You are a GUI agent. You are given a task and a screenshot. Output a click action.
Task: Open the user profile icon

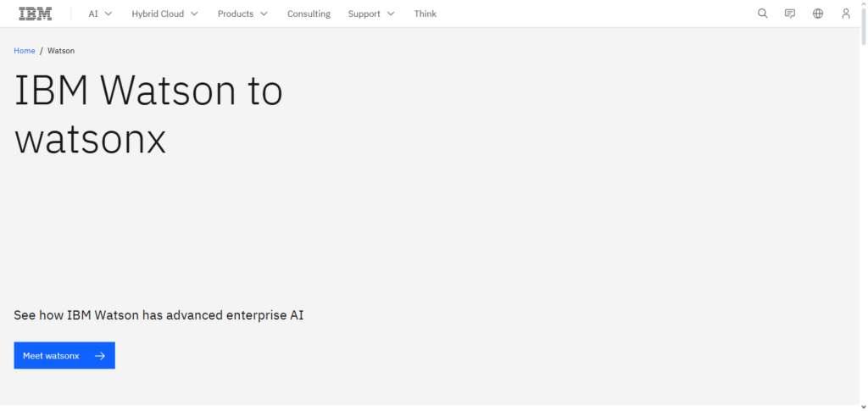pos(845,14)
